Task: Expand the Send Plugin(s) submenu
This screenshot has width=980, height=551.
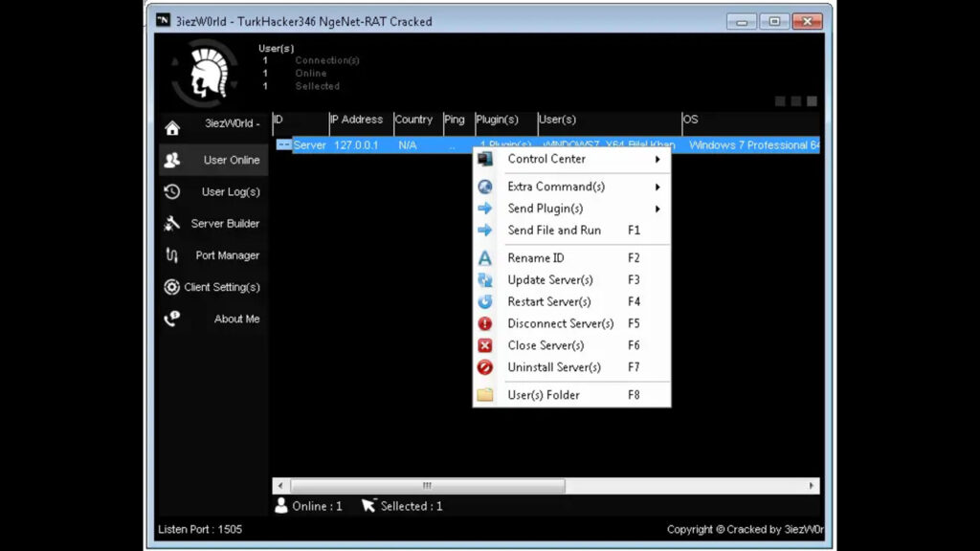Action: 572,209
